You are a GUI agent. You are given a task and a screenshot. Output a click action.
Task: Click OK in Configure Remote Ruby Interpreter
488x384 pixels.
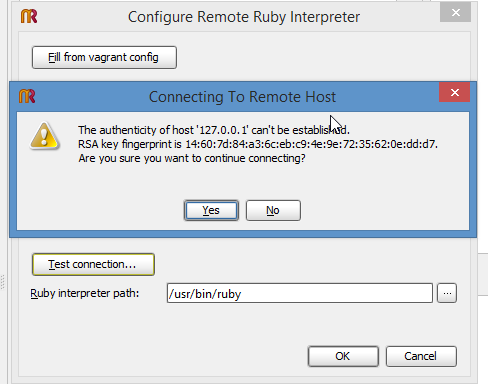point(343,356)
